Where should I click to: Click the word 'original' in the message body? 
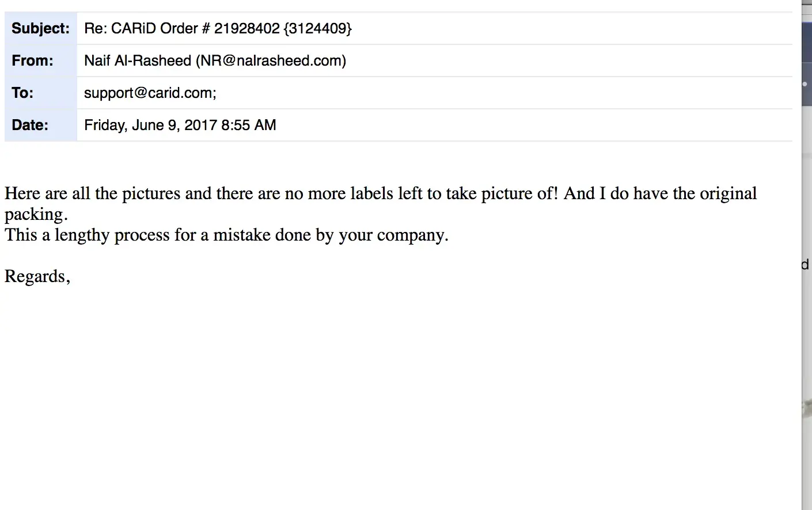728,193
